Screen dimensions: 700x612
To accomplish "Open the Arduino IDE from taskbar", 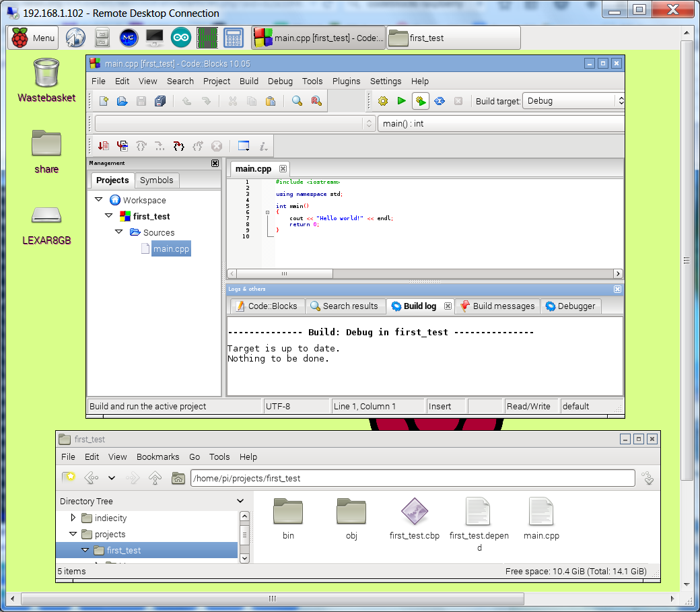I will pos(180,38).
